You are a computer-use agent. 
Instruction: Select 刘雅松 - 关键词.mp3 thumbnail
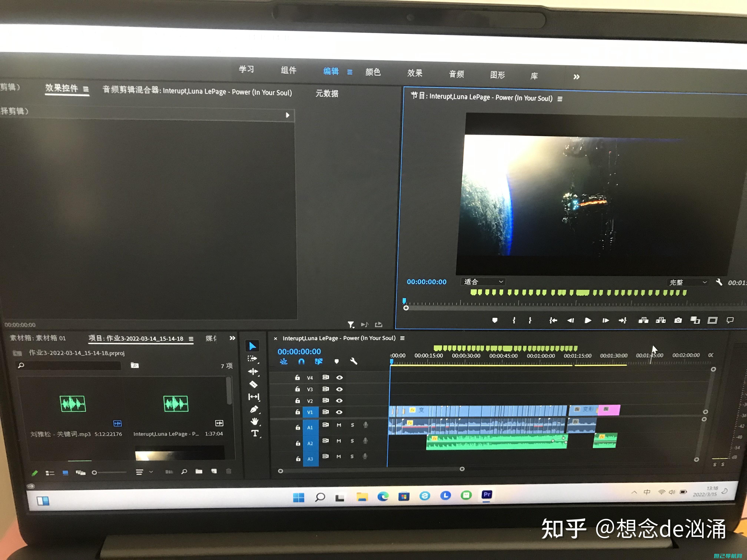[x=73, y=404]
